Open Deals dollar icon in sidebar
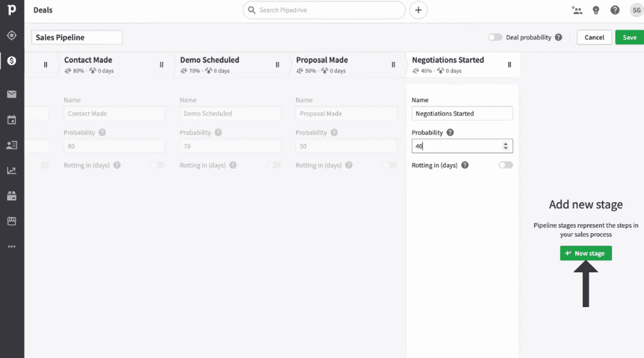This screenshot has width=644, height=358. pos(12,61)
